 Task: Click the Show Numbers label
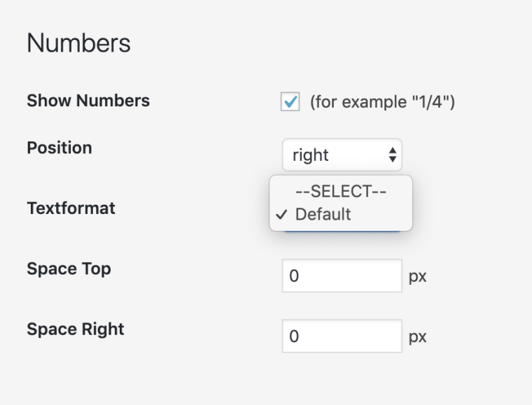(x=88, y=101)
